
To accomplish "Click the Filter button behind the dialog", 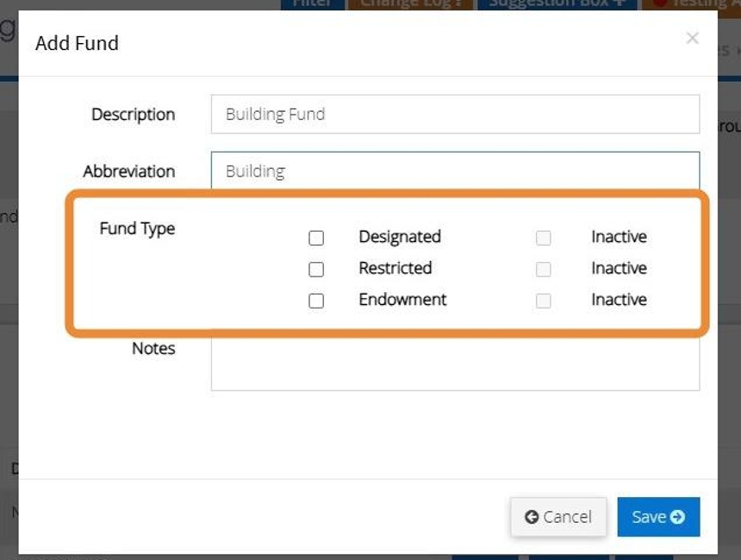I will pos(311,3).
